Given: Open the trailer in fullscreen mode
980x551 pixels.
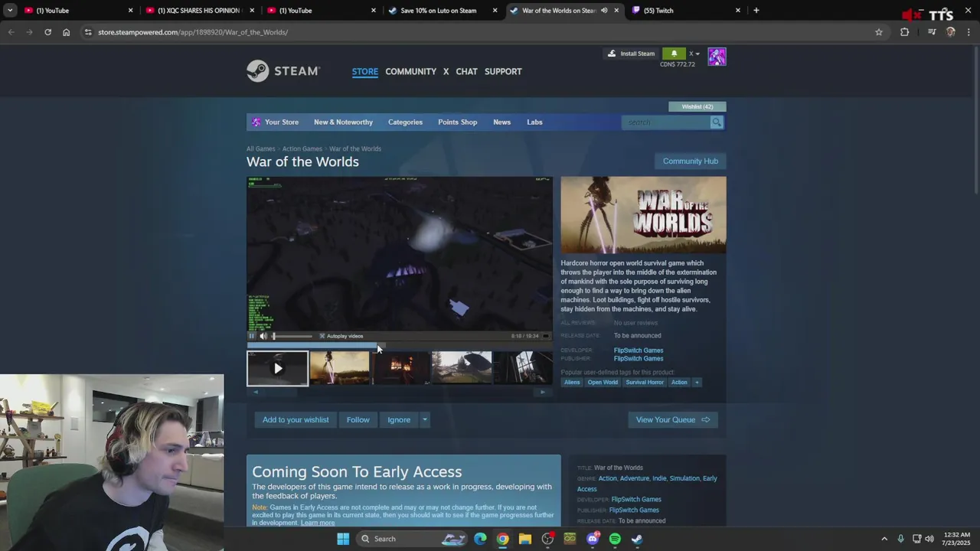Looking at the screenshot, I should pyautogui.click(x=545, y=336).
